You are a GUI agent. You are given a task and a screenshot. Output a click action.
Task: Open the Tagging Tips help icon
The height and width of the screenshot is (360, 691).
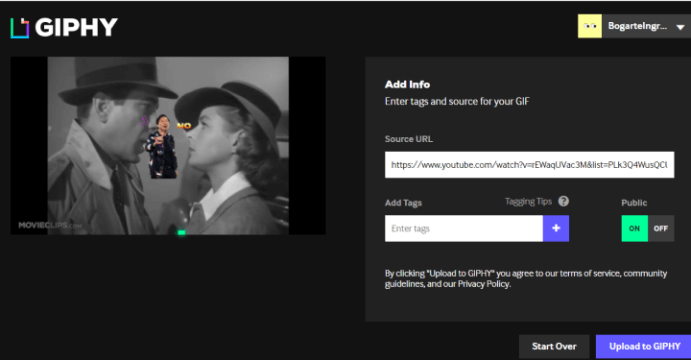pos(563,201)
